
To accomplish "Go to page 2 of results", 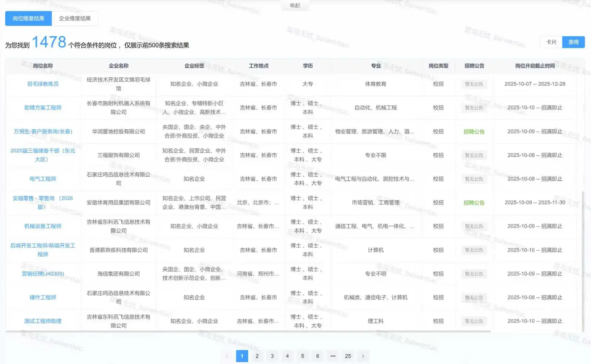I will pos(257,356).
